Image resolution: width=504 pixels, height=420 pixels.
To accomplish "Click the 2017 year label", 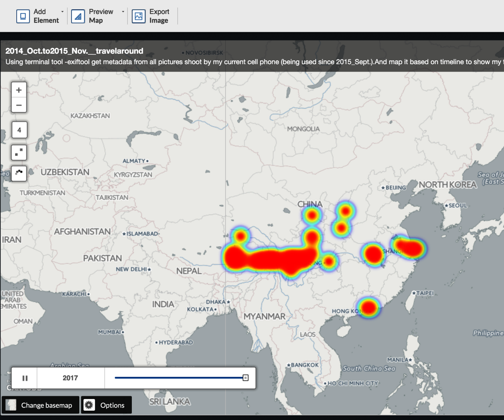I will 70,377.
